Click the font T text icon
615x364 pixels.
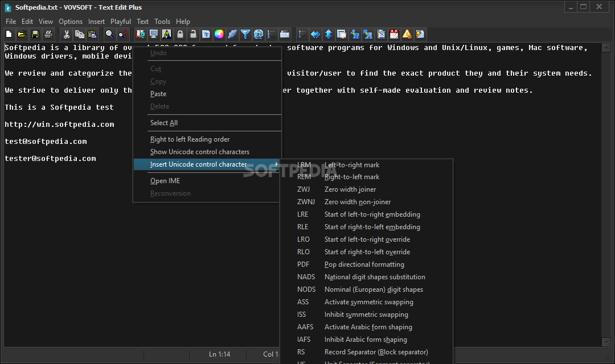pyautogui.click(x=206, y=35)
